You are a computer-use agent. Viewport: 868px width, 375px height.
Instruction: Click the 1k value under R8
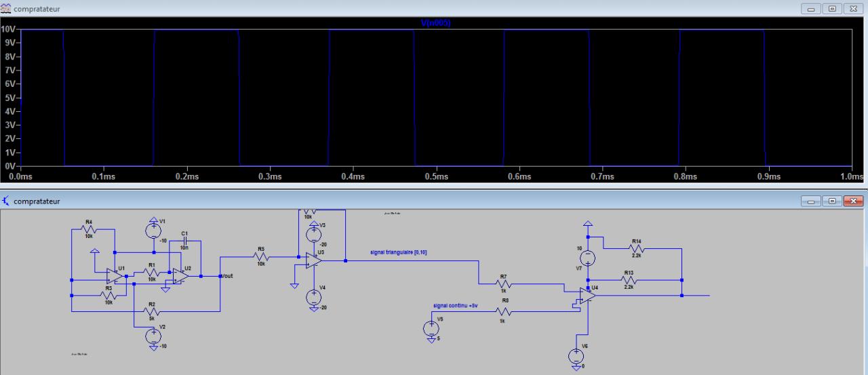click(x=503, y=320)
